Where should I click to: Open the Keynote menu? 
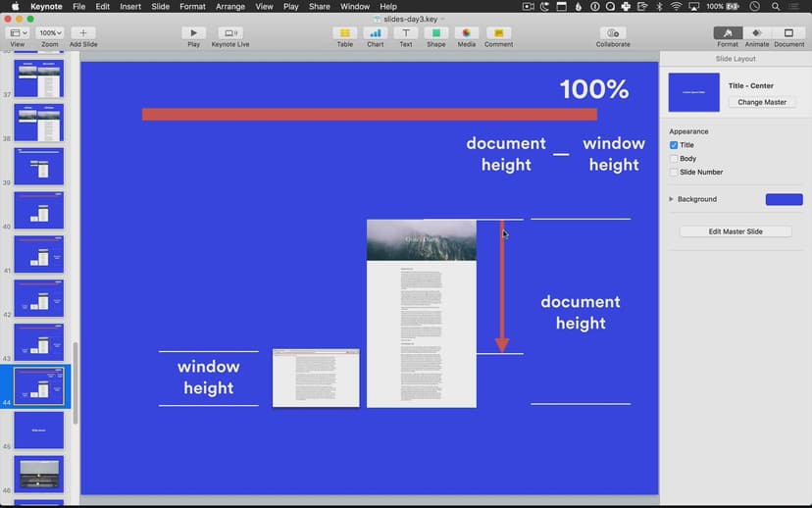pos(46,6)
